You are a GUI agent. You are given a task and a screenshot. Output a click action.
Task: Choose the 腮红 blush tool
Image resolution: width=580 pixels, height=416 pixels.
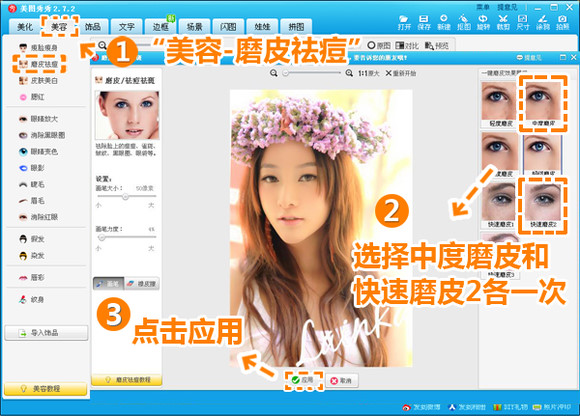32,97
